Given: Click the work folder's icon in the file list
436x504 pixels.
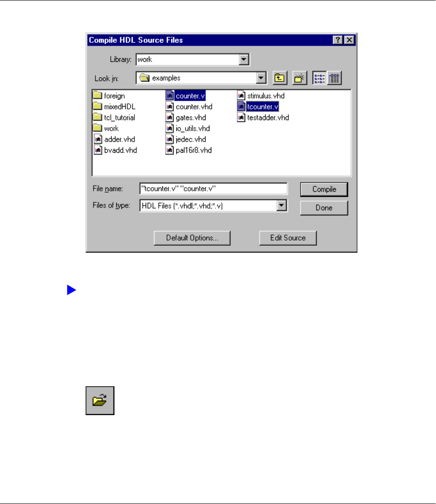Looking at the screenshot, I should [x=97, y=128].
